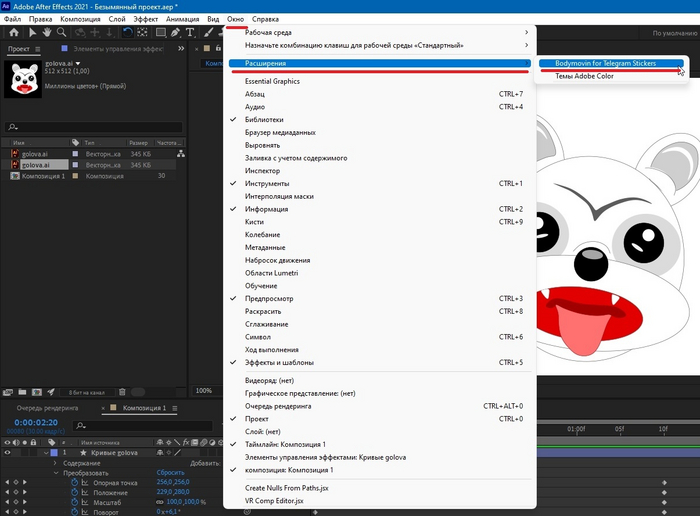700x516 pixels.
Task: Click the stopwatch for Масштаб
Action: pyautogui.click(x=75, y=502)
